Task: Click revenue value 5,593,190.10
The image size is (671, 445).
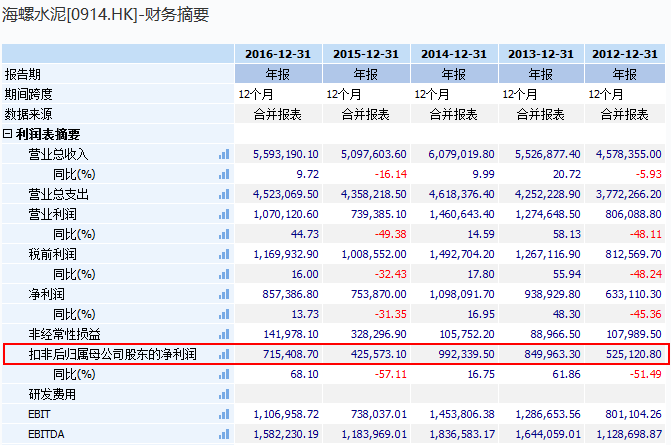Action: pyautogui.click(x=285, y=154)
